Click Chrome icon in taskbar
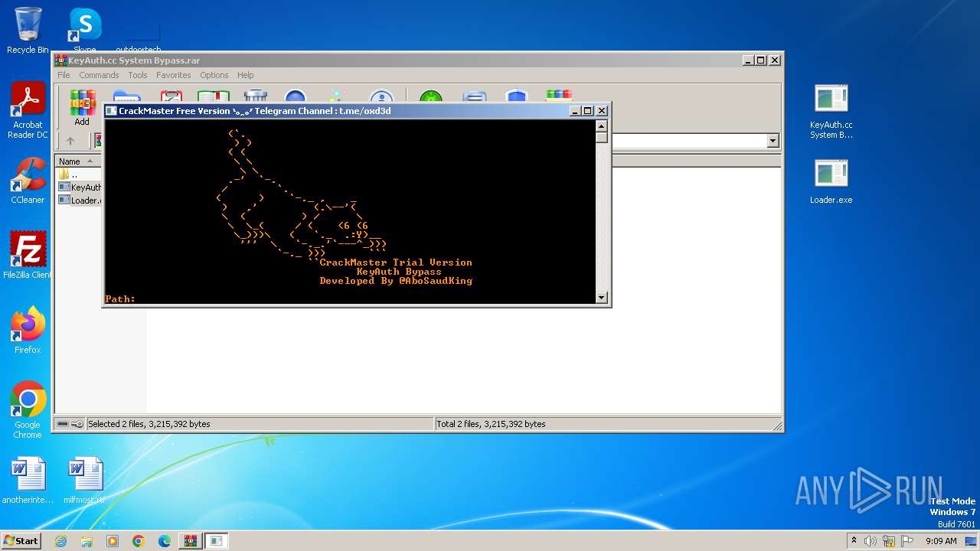Screen dimensions: 980x551 tap(139, 541)
